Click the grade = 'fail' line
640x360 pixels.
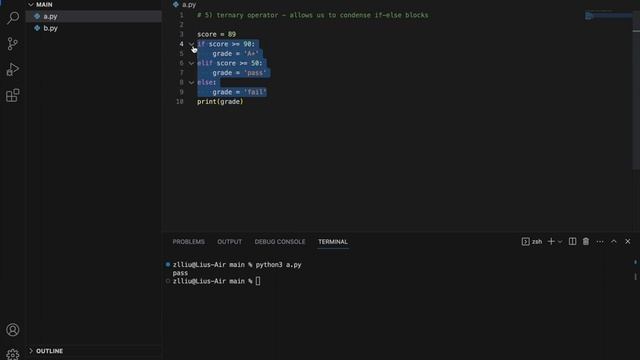(x=239, y=92)
